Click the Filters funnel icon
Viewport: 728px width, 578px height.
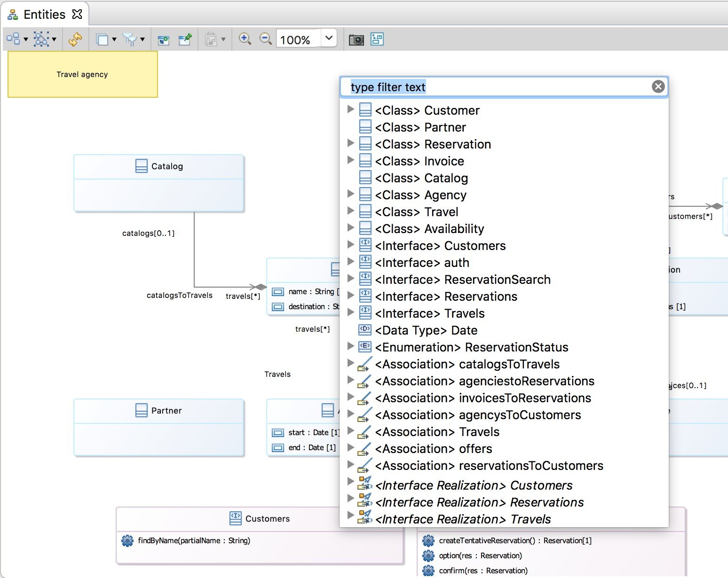[x=130, y=39]
